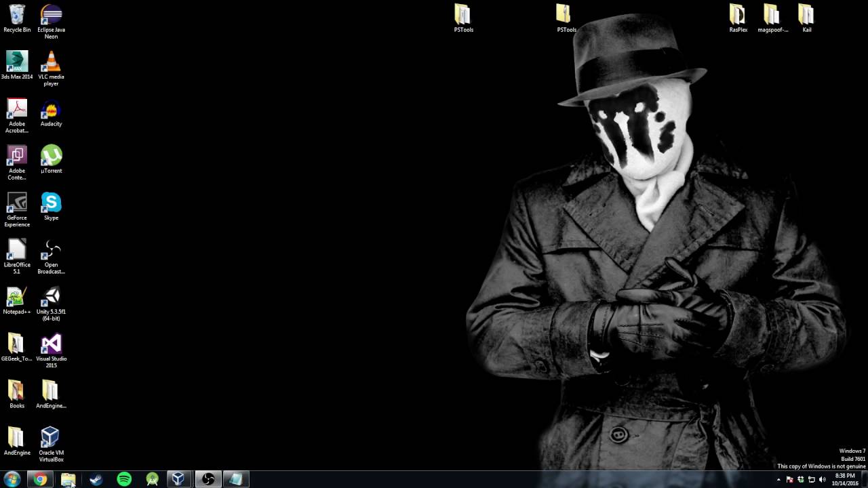Select the Adobe Acrobat desktop shortcut

[17, 115]
